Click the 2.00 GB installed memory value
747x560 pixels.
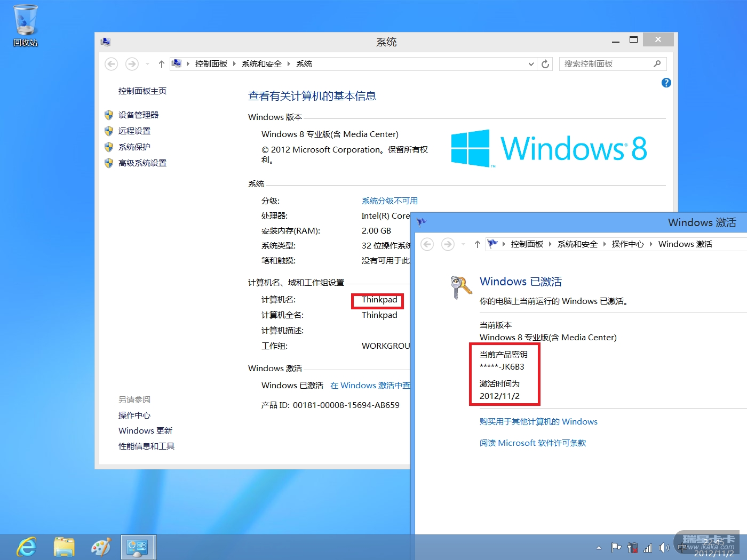(376, 230)
